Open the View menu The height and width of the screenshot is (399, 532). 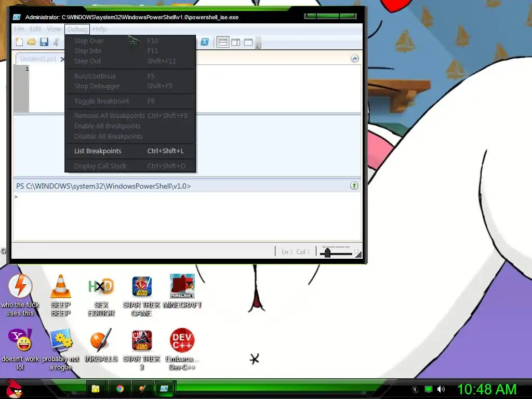[54, 29]
